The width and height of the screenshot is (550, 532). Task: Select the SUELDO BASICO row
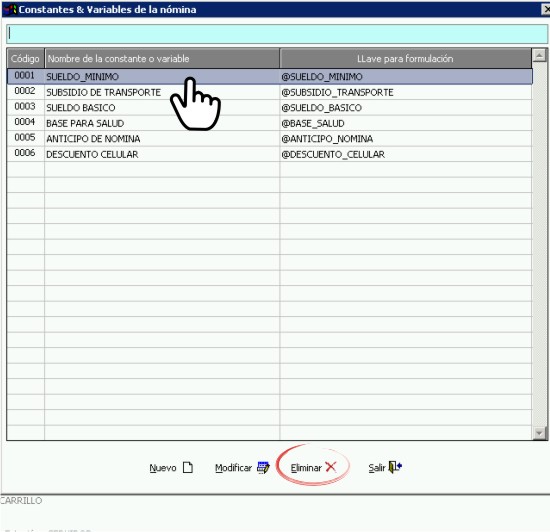[x=269, y=108]
